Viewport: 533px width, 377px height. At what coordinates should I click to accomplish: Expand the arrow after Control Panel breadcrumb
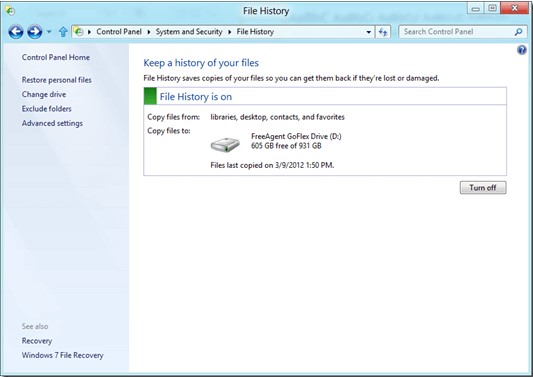coord(149,32)
